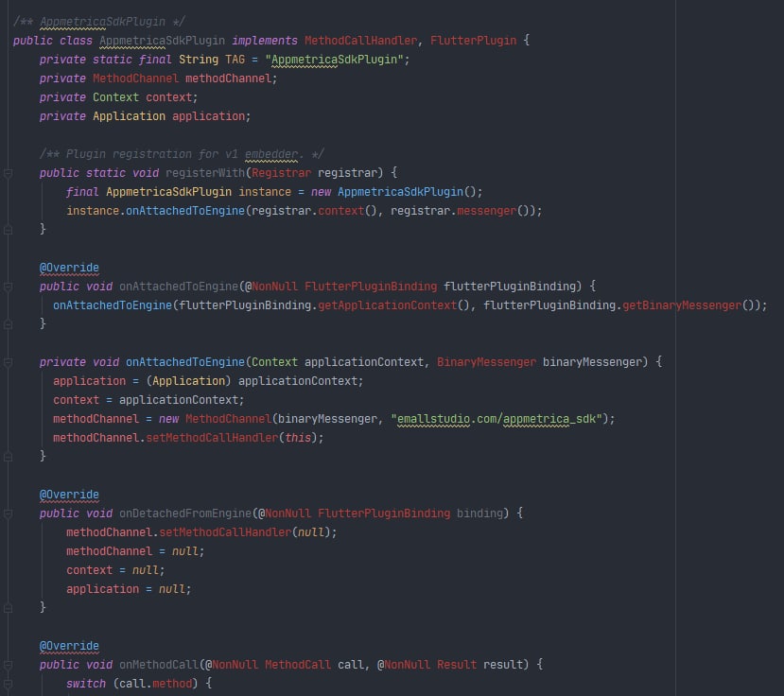Viewport: 784px width, 696px height.
Task: Click Application type in private field declaration
Action: pyautogui.click(x=129, y=116)
